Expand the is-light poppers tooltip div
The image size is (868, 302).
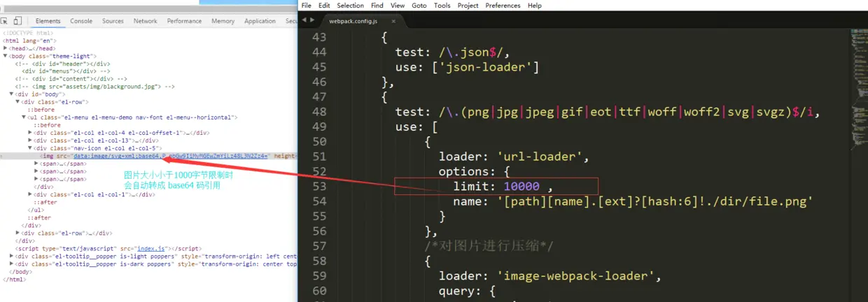coord(11,256)
